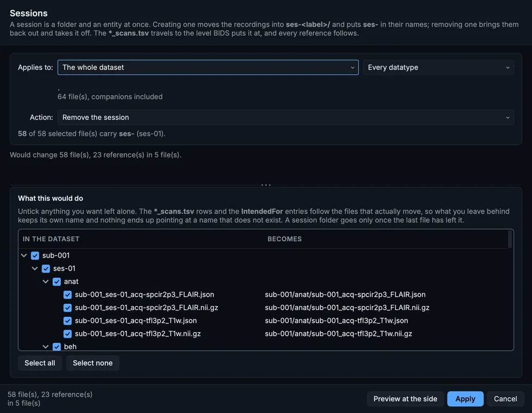The width and height of the screenshot is (532, 413).
Task: Untick the T1w.nii.gz file checkbox
Action: click(67, 334)
